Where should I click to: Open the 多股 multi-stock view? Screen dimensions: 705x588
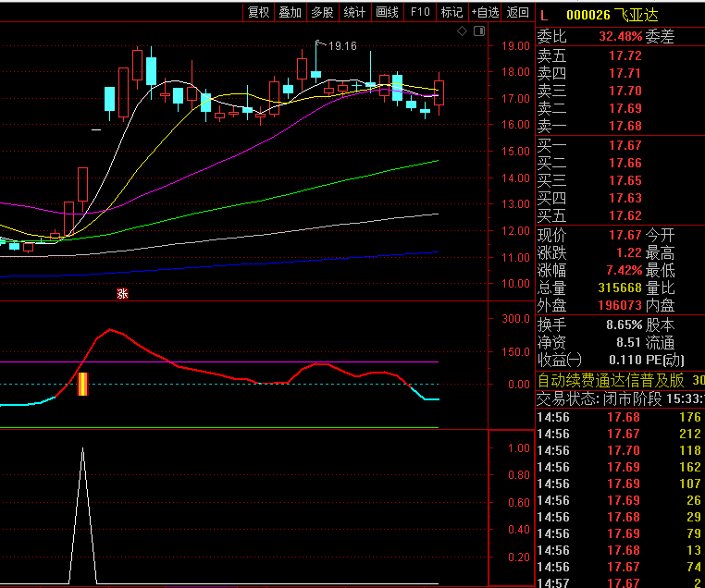(322, 12)
